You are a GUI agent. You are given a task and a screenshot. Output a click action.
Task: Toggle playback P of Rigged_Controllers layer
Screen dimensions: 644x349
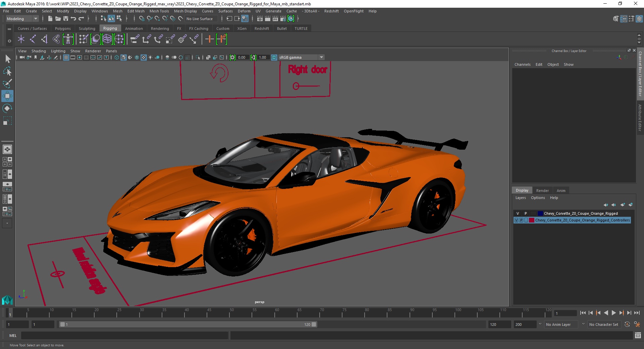tap(521, 220)
